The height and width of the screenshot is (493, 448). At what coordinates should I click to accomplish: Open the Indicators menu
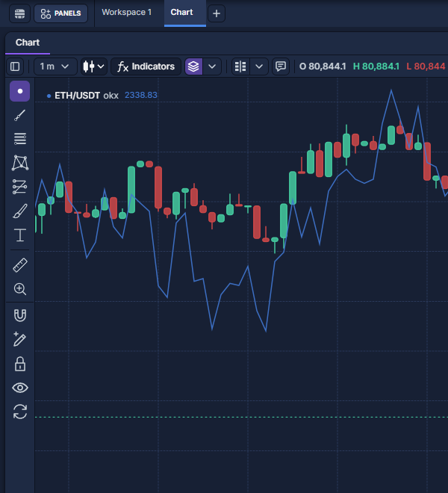146,66
